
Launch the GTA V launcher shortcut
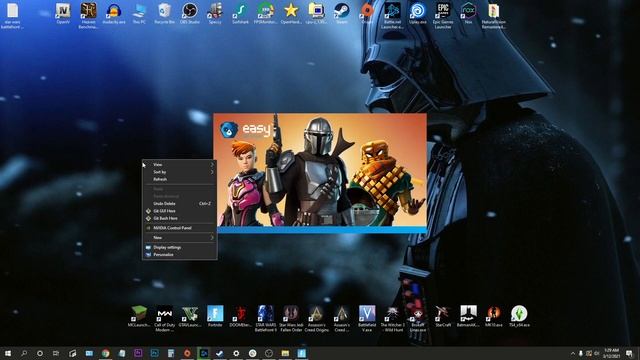[190, 317]
